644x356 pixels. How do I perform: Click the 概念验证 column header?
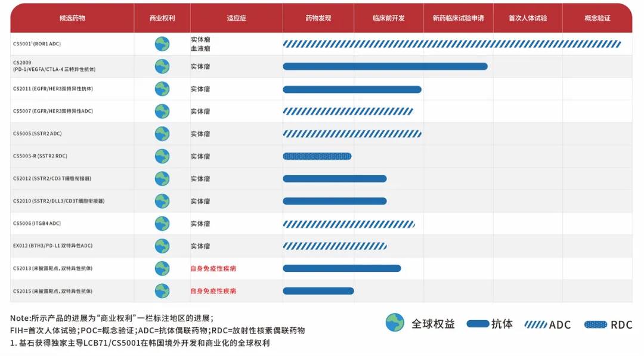(x=597, y=18)
